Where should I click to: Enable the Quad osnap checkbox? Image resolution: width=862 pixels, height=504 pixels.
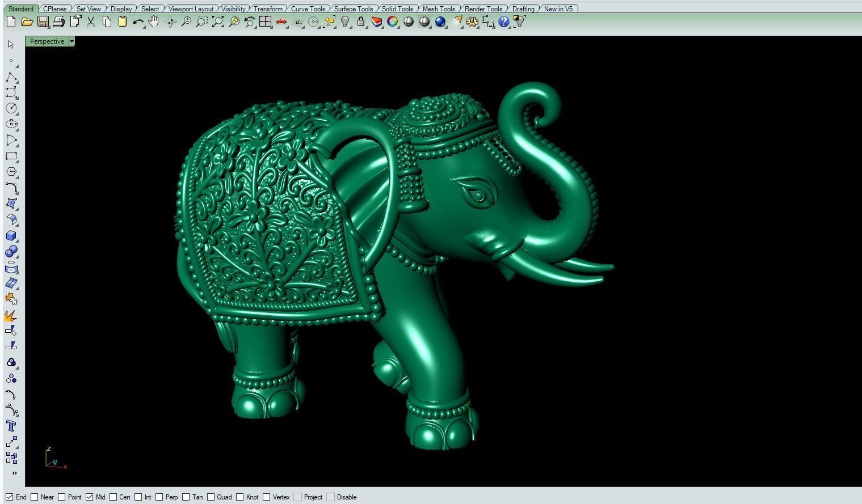(211, 497)
